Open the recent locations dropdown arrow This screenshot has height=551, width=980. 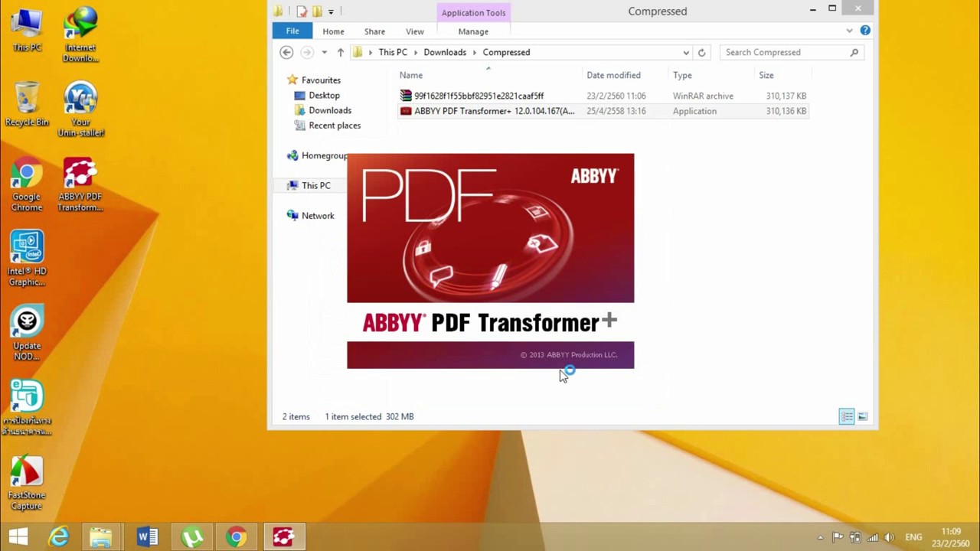pos(324,52)
